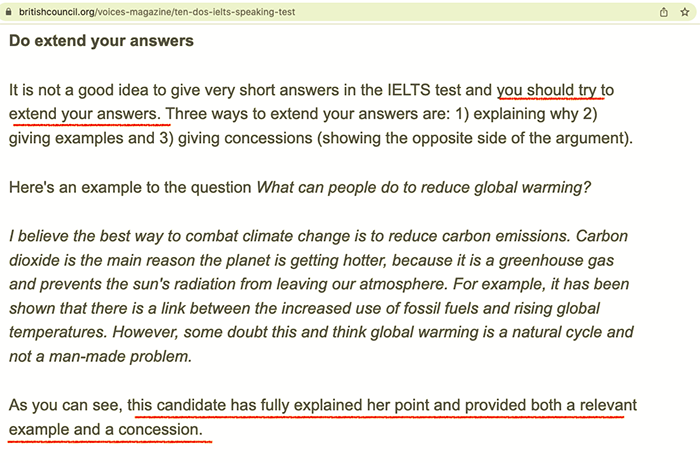Click the "Do extend your answers" heading
The image size is (700, 463).
pos(101,42)
